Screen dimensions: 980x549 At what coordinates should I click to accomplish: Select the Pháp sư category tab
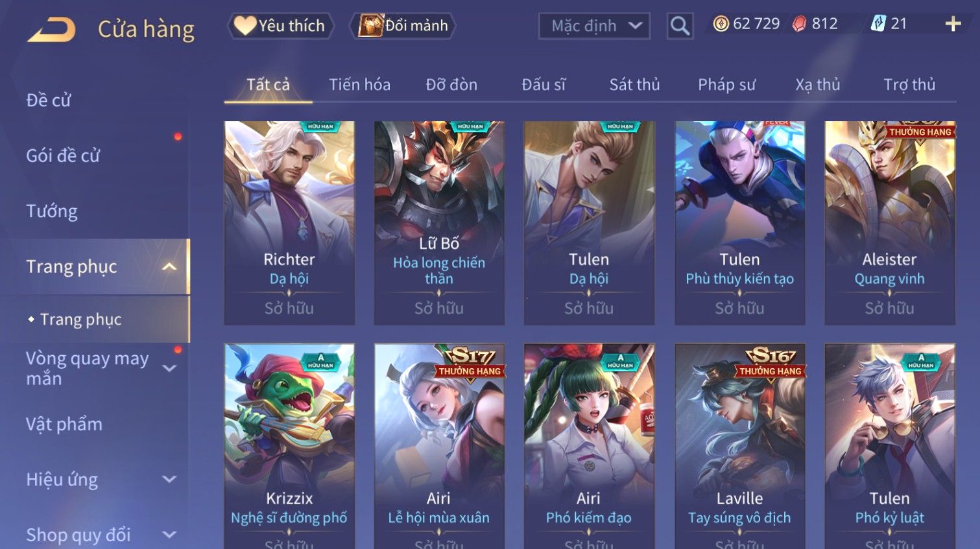tap(726, 85)
